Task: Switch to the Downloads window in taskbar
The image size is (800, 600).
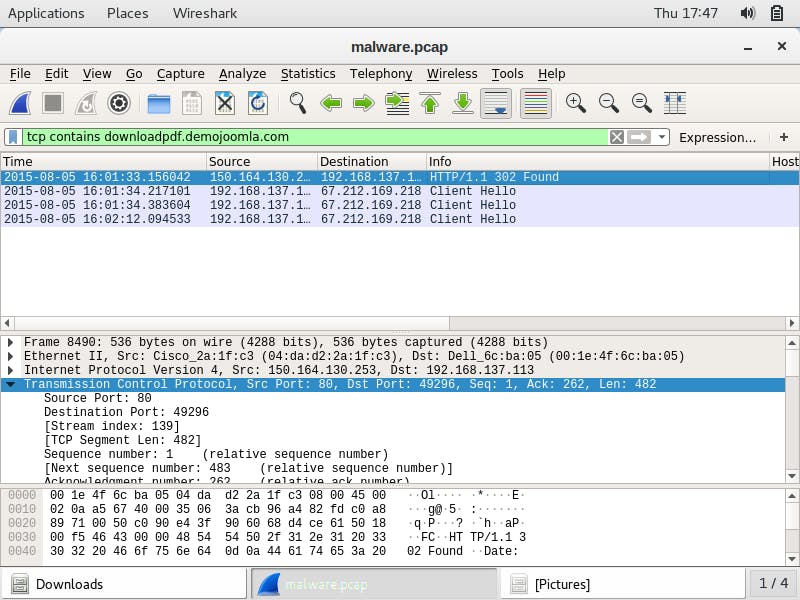Action: coord(124,584)
